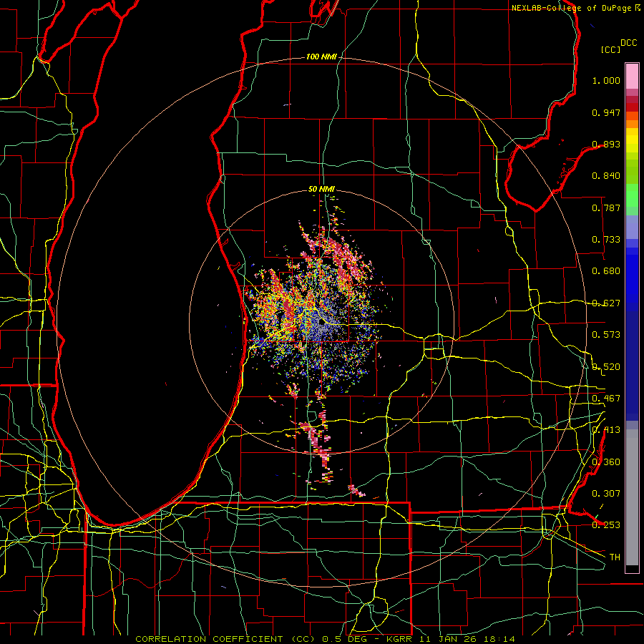
Task: Click the 0.253 legend value
Action: pyautogui.click(x=606, y=525)
